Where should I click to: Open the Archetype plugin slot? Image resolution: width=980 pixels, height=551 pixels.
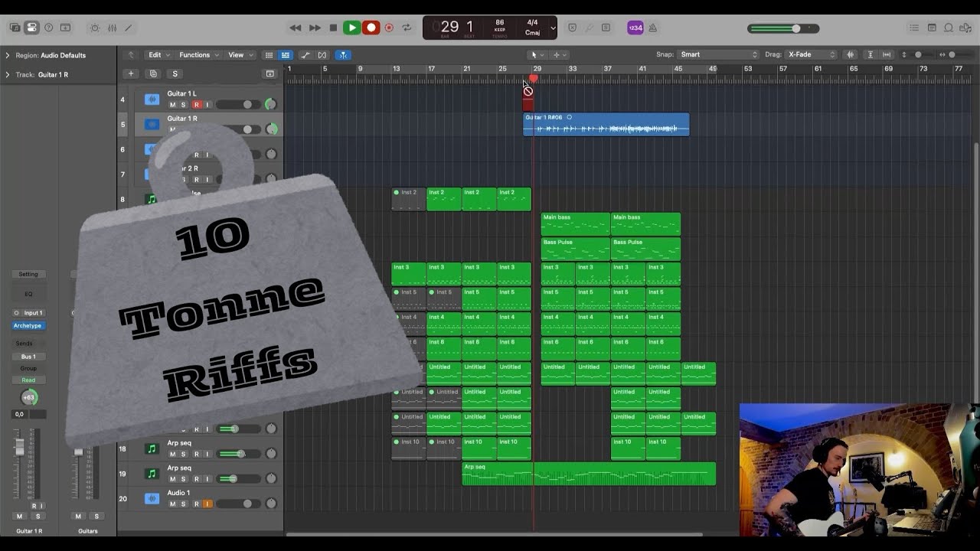pos(28,325)
